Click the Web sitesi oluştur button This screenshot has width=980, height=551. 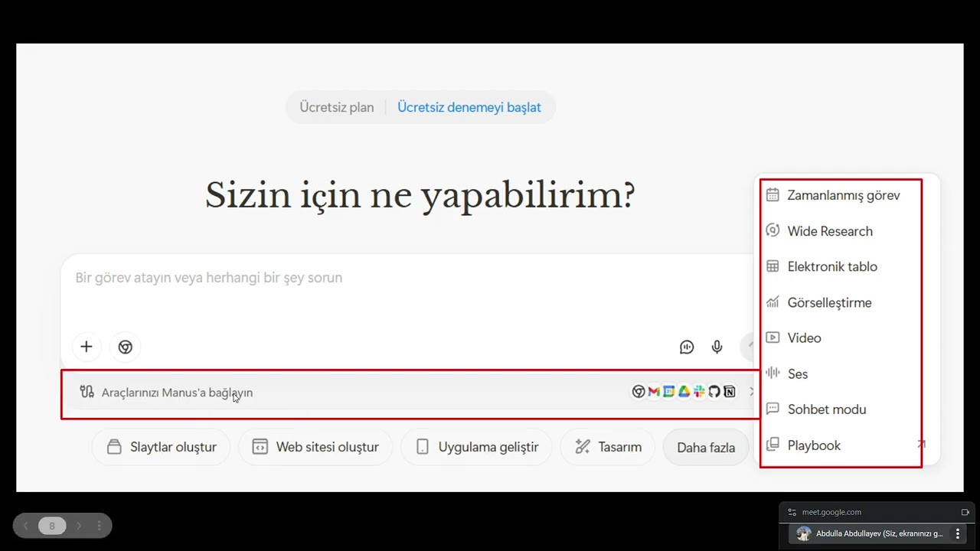point(315,447)
